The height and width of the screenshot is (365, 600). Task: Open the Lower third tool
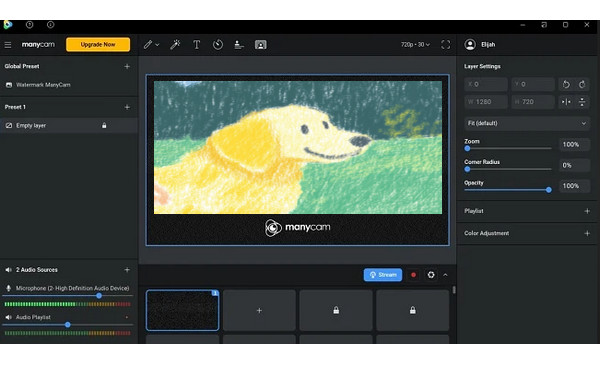coord(239,45)
